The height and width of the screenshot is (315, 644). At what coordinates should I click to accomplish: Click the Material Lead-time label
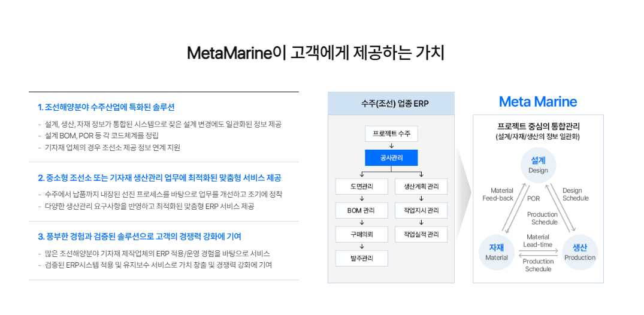pos(537,241)
